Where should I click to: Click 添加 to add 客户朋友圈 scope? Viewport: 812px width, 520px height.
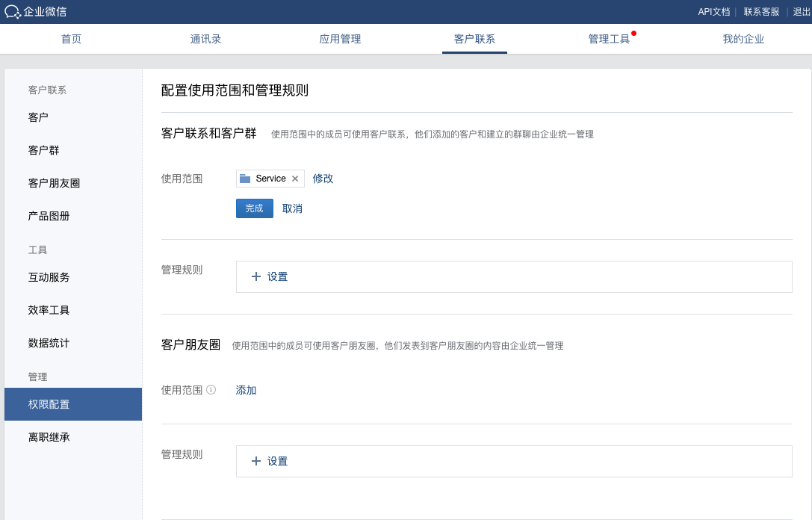click(246, 390)
